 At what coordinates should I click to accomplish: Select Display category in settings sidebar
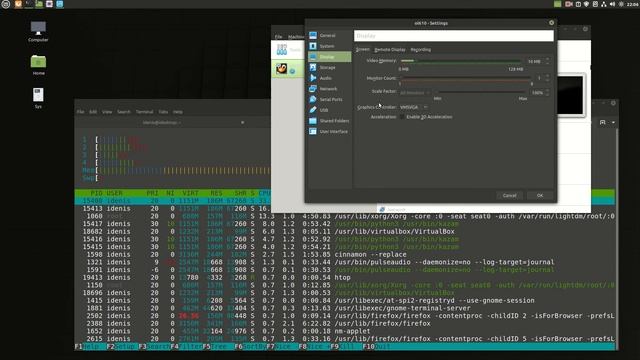(329, 57)
